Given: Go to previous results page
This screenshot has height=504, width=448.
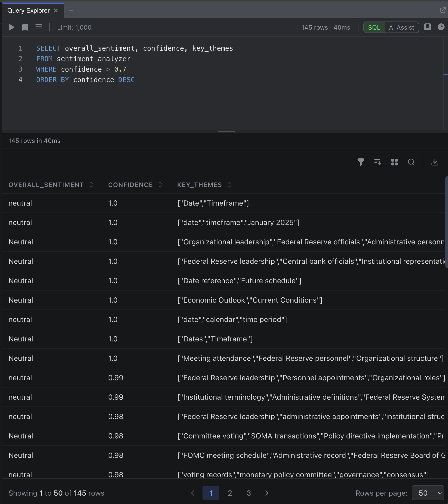Looking at the screenshot, I should pyautogui.click(x=193, y=493).
